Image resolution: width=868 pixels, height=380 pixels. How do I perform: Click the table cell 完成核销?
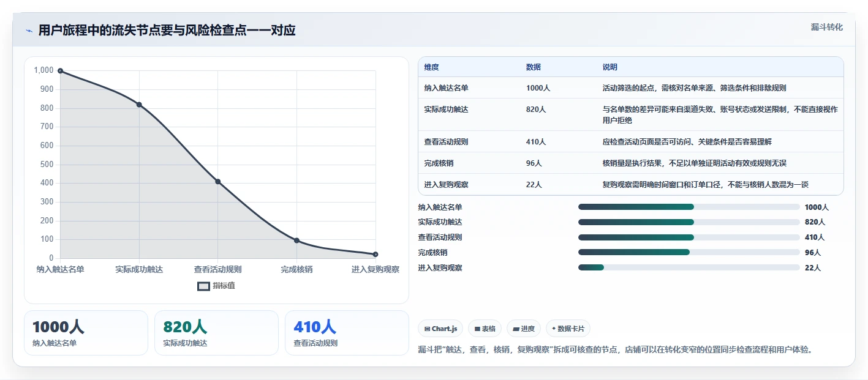[439, 163]
